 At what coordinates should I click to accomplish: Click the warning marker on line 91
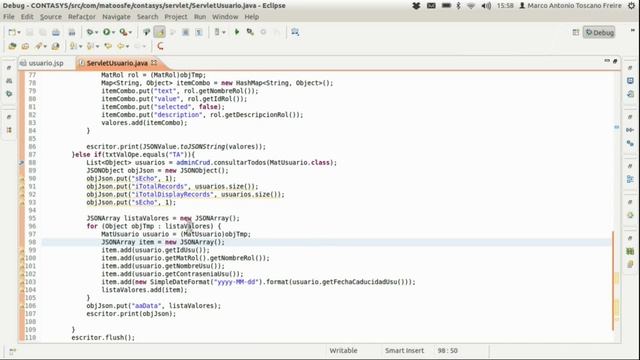(x=21, y=187)
